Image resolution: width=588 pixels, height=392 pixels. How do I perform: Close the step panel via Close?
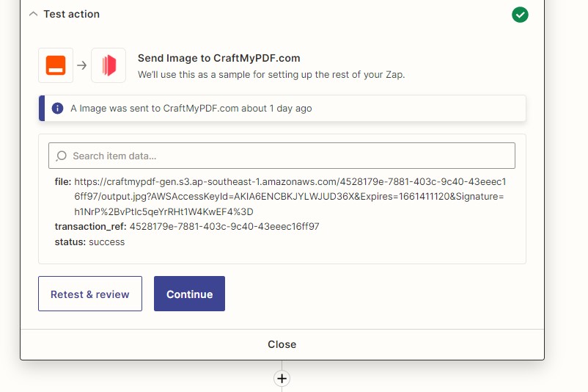(282, 344)
